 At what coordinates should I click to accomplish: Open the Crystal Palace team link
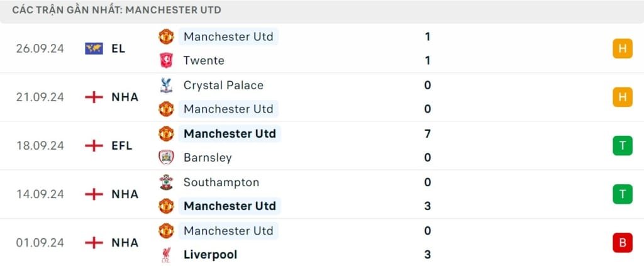point(223,85)
